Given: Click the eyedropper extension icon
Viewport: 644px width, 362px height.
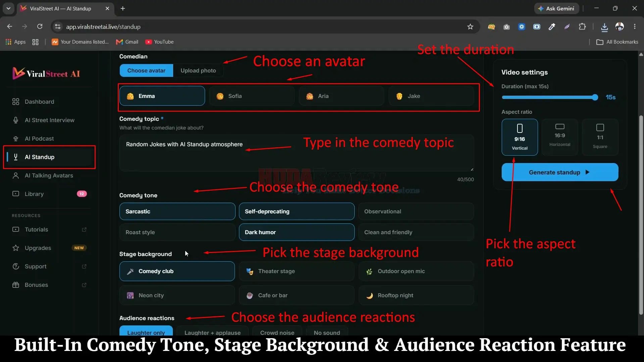Looking at the screenshot, I should point(552,27).
